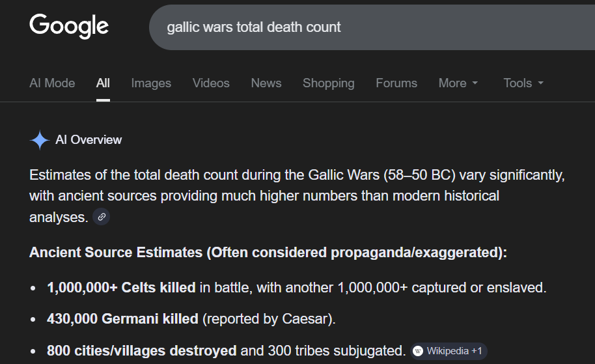Image resolution: width=595 pixels, height=364 pixels.
Task: Click the 'AI Overview' label
Action: pos(89,140)
